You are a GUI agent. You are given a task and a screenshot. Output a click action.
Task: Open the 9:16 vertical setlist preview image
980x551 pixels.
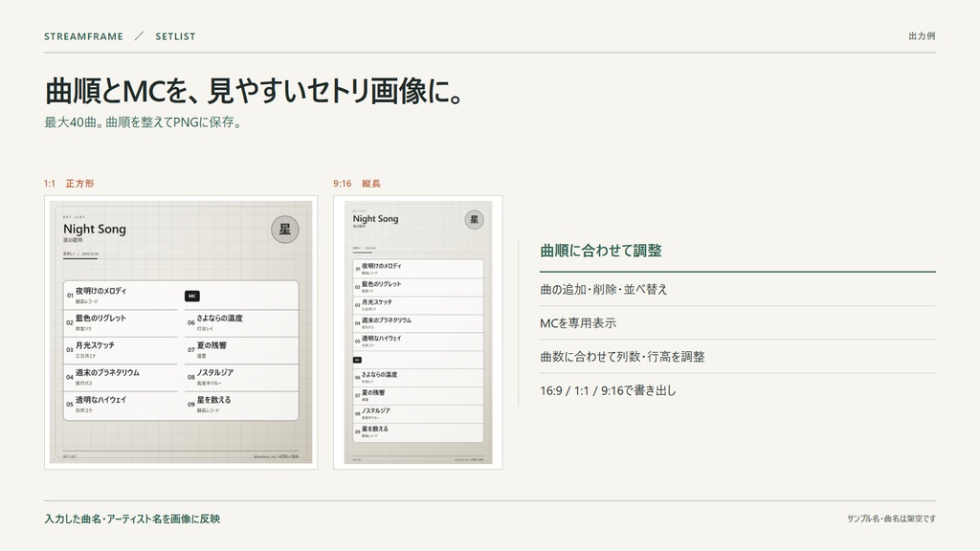pyautogui.click(x=418, y=332)
